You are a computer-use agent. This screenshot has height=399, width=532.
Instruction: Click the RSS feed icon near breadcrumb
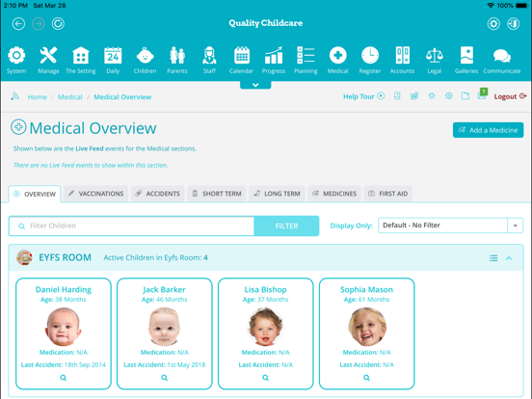tap(14, 96)
